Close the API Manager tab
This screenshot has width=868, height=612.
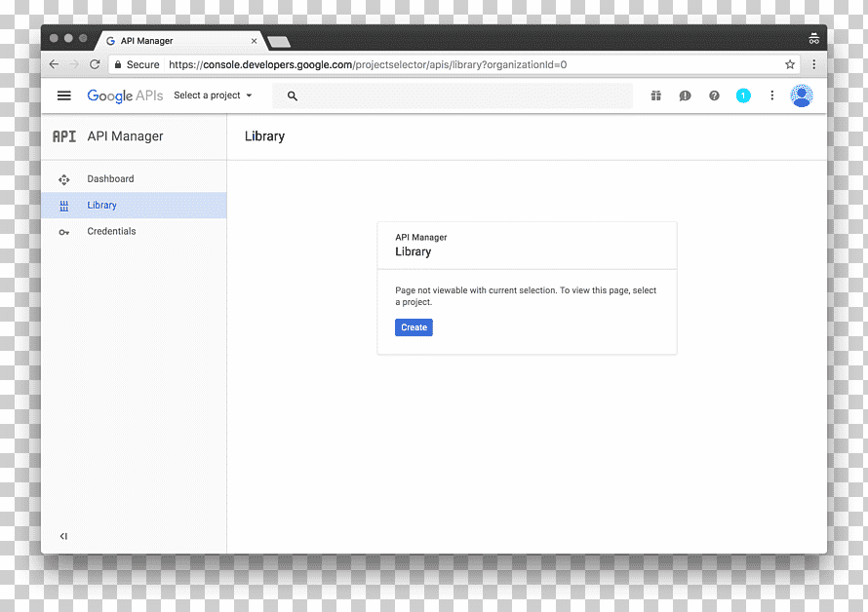pyautogui.click(x=255, y=41)
